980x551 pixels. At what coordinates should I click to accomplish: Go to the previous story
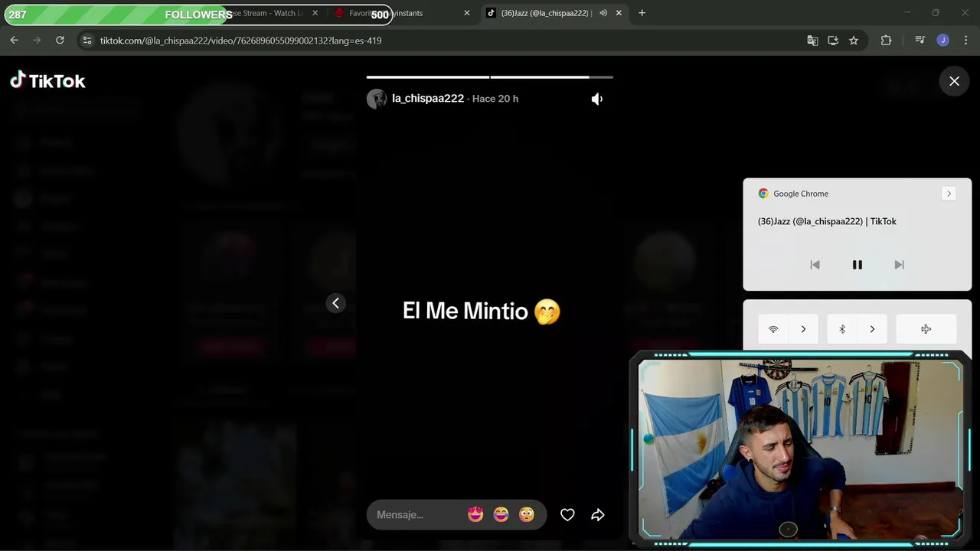(335, 303)
